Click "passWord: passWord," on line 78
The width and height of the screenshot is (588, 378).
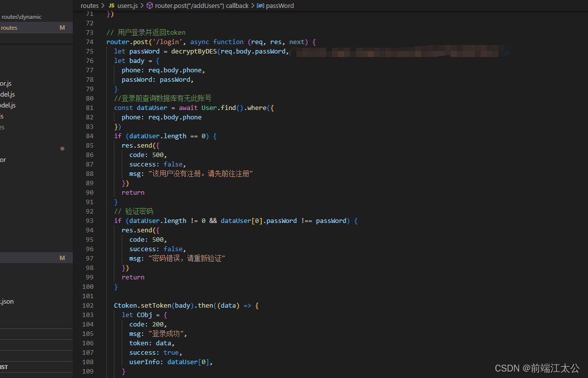point(157,80)
